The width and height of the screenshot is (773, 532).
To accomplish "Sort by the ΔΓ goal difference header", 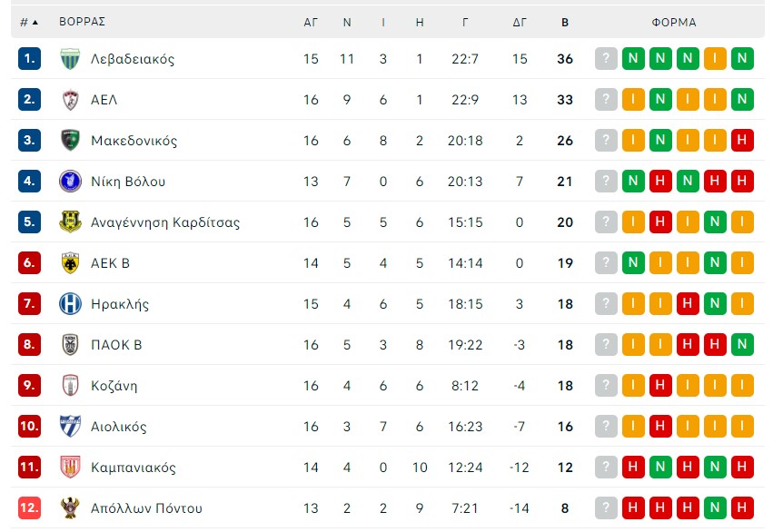I will click(x=520, y=22).
